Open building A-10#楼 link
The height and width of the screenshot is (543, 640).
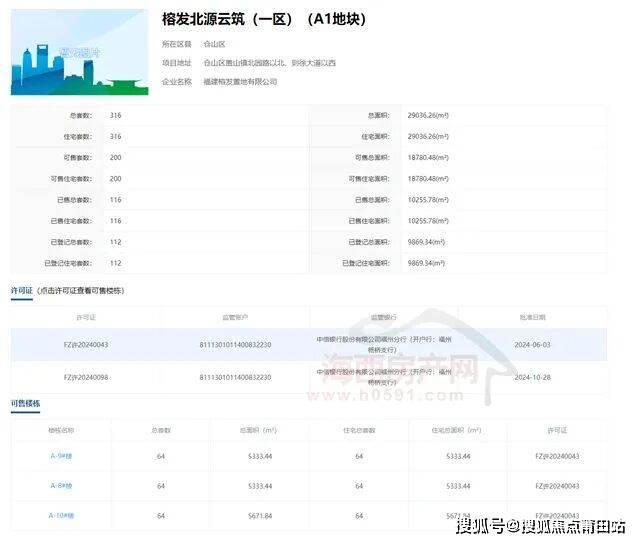[62, 515]
